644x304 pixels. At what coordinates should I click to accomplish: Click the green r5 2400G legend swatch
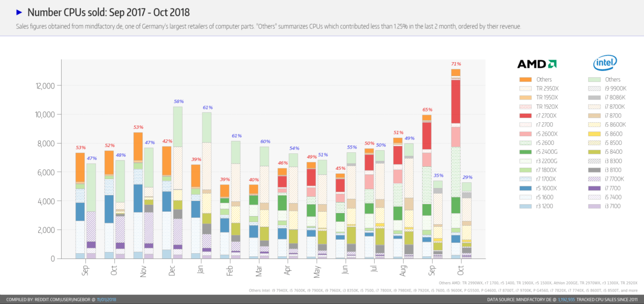coord(524,152)
